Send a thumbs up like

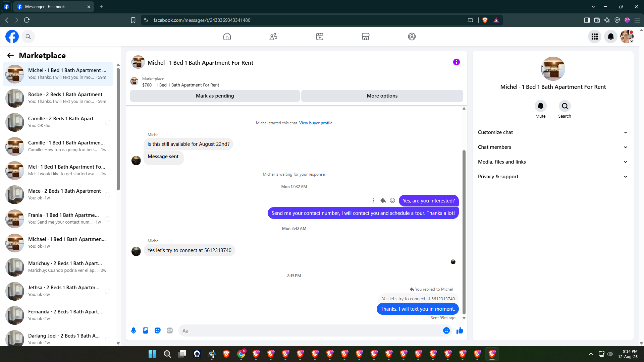pos(460,330)
